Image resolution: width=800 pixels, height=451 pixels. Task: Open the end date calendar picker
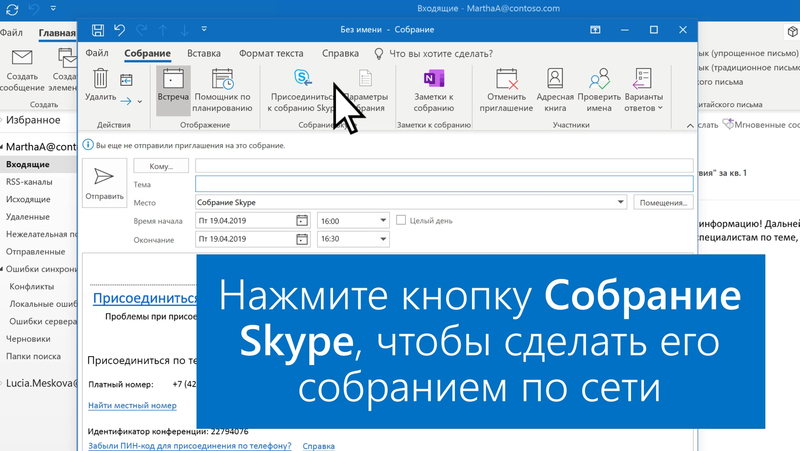pyautogui.click(x=302, y=239)
